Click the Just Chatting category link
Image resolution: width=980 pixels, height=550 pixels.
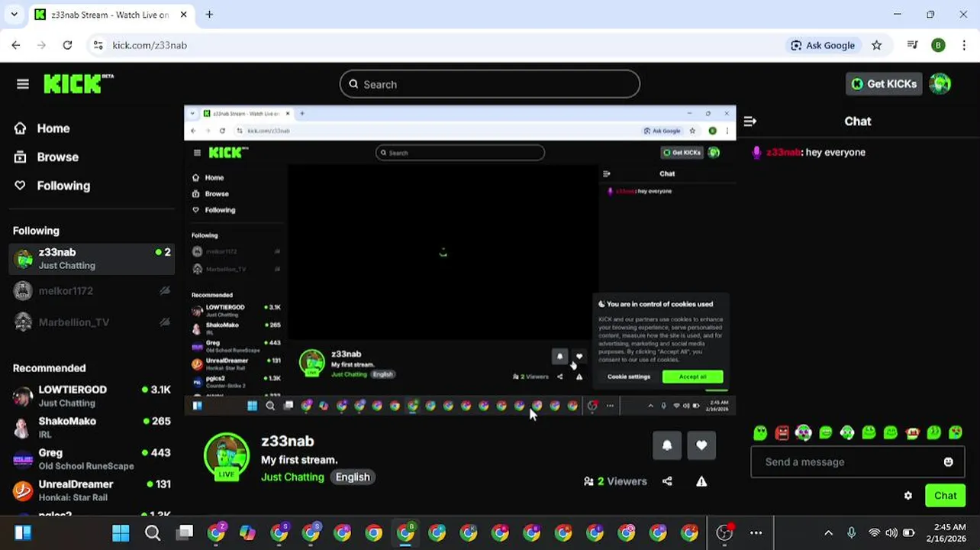pyautogui.click(x=292, y=477)
